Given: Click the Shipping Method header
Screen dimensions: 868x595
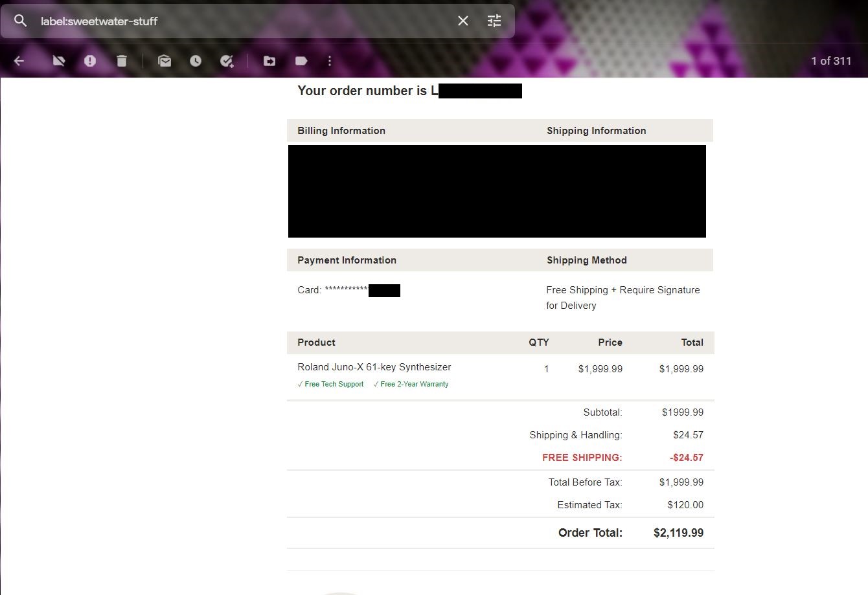Looking at the screenshot, I should 586,260.
